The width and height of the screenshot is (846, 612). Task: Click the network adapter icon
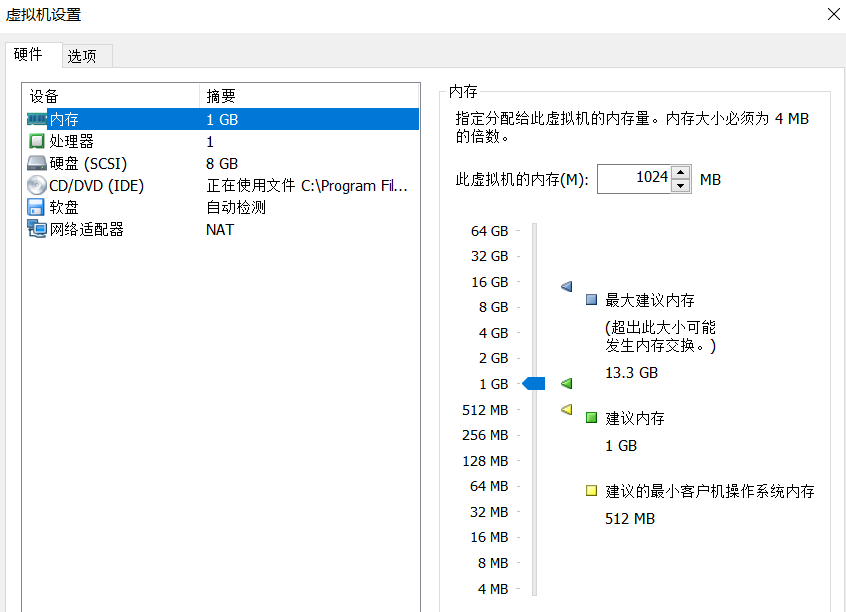pyautogui.click(x=37, y=229)
